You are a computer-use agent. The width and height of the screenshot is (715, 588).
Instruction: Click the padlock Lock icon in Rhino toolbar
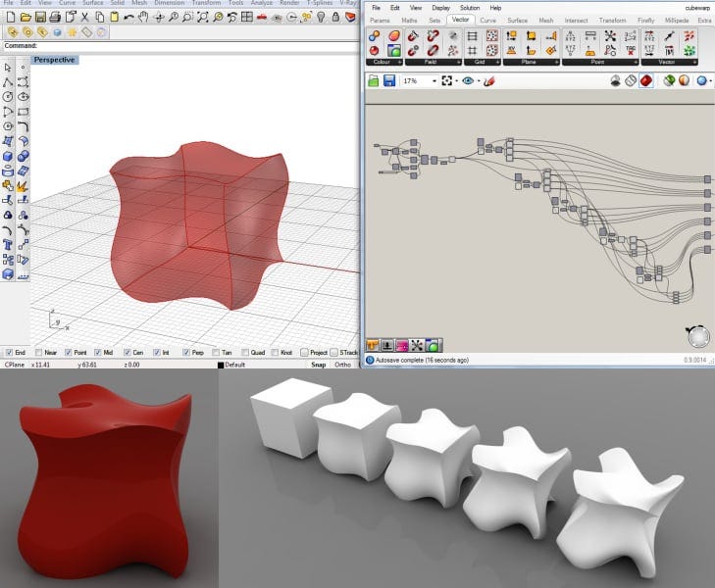(335, 18)
